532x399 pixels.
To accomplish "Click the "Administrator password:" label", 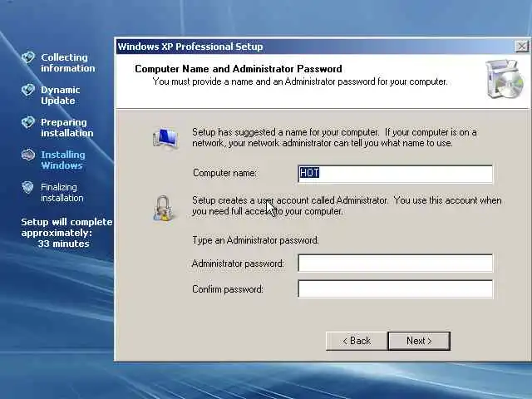I will (x=238, y=264).
